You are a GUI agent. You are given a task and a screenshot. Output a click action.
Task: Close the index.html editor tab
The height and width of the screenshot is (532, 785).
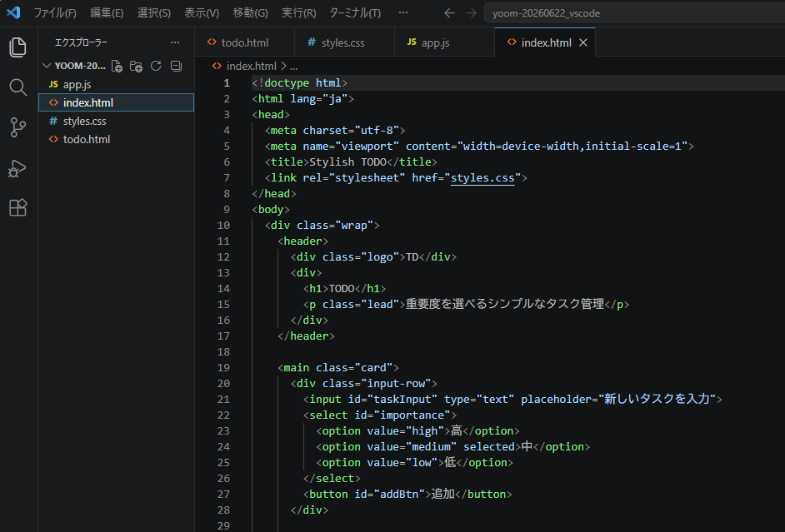point(583,43)
